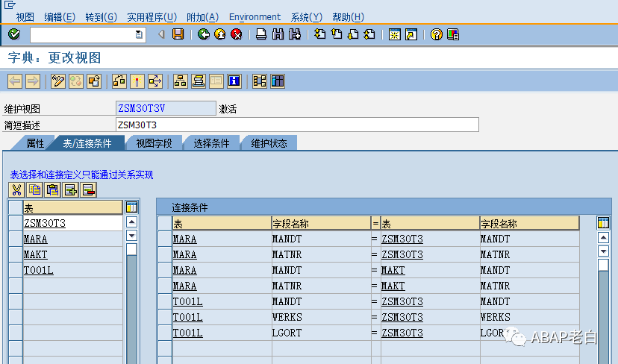618x364 pixels.
Task: Click the Contents table icon
Action: (x=278, y=81)
